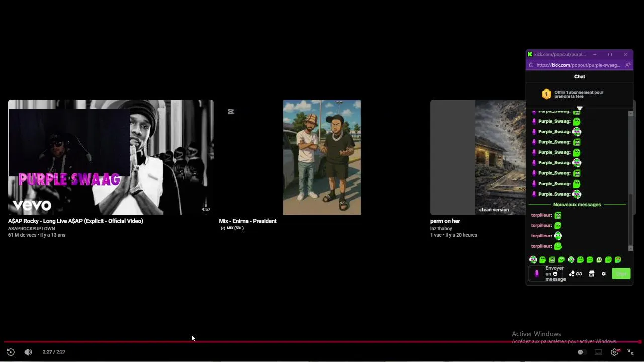Click the Mix - Enima - President title
Viewport: 644px width, 362px height.
[248, 221]
